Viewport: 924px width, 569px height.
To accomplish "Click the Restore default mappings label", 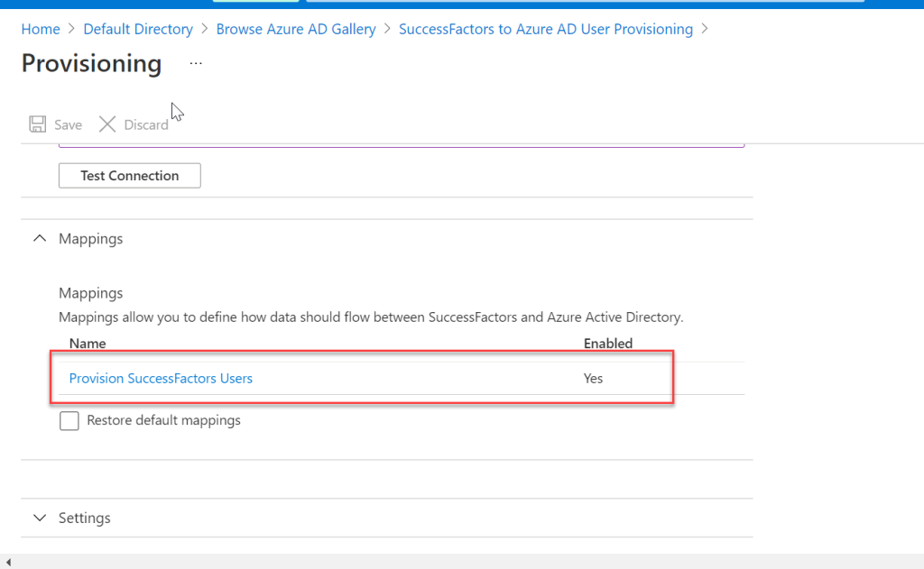I will [x=164, y=420].
